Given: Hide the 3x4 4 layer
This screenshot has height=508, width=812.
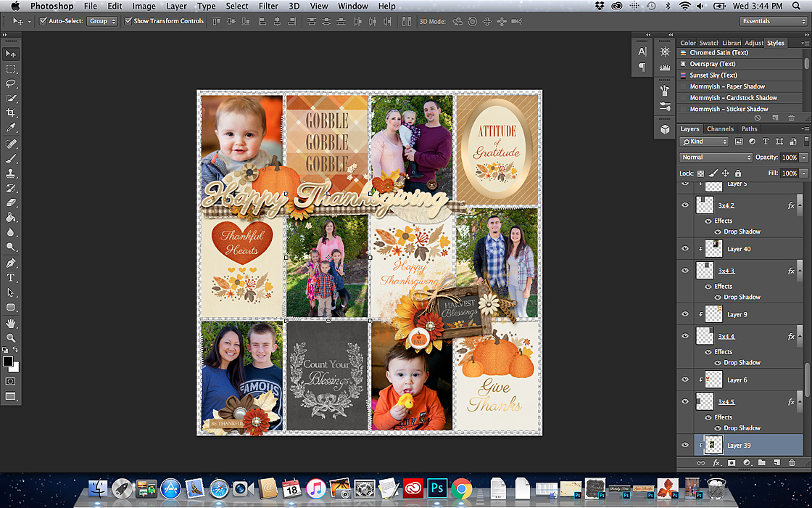Looking at the screenshot, I should (685, 336).
